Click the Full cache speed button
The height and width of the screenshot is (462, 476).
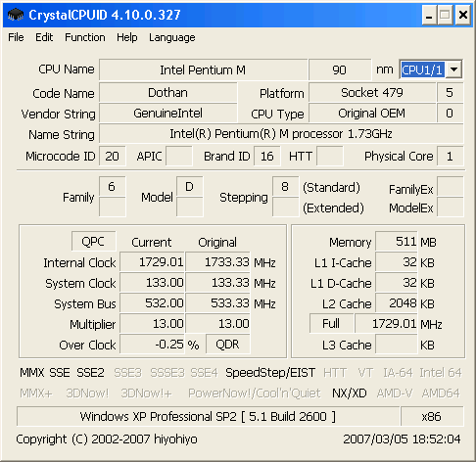click(331, 324)
